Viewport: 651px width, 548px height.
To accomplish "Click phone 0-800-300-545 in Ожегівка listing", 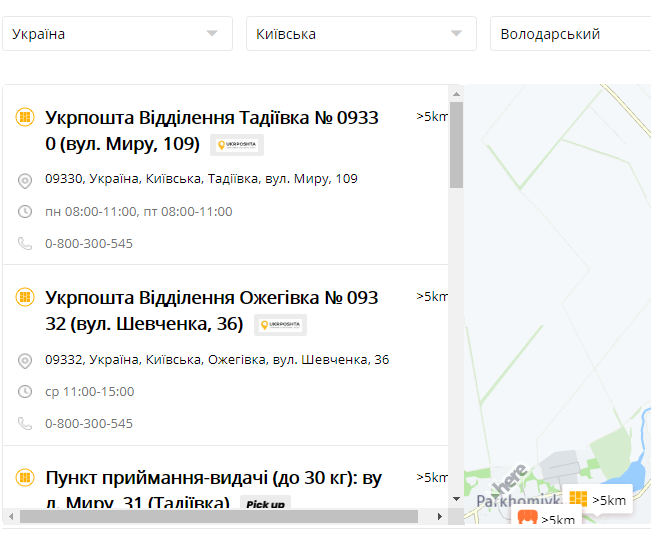I will [x=89, y=423].
